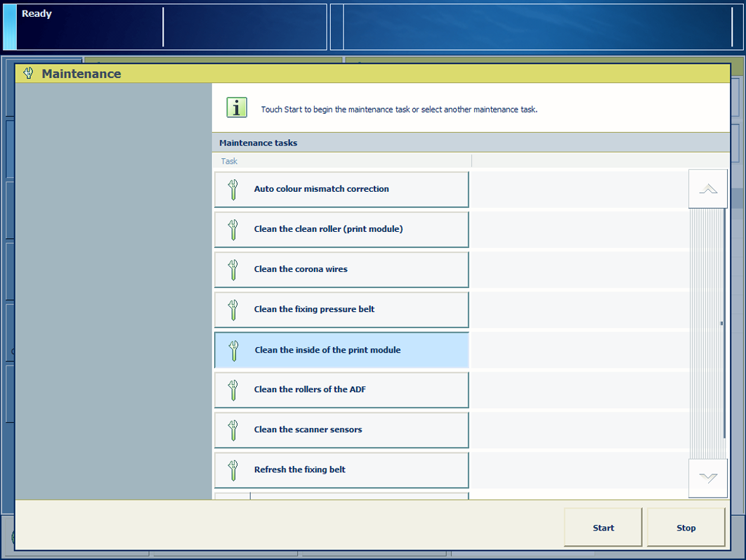Viewport: 746px width, 560px height.
Task: Click wrench icon beside Clean the scanner sensors
Action: coord(233,430)
